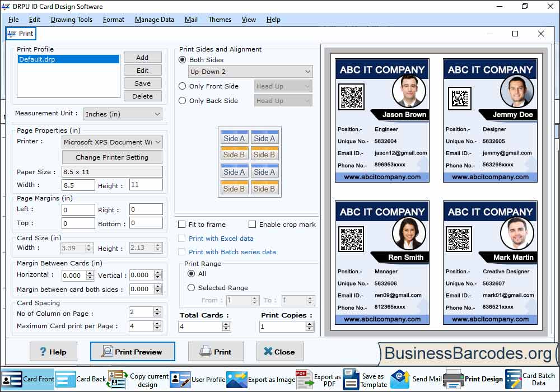Screen dimensions: 560x392
Task: Open the Only Back Side Head Up dropdown
Action: click(283, 101)
